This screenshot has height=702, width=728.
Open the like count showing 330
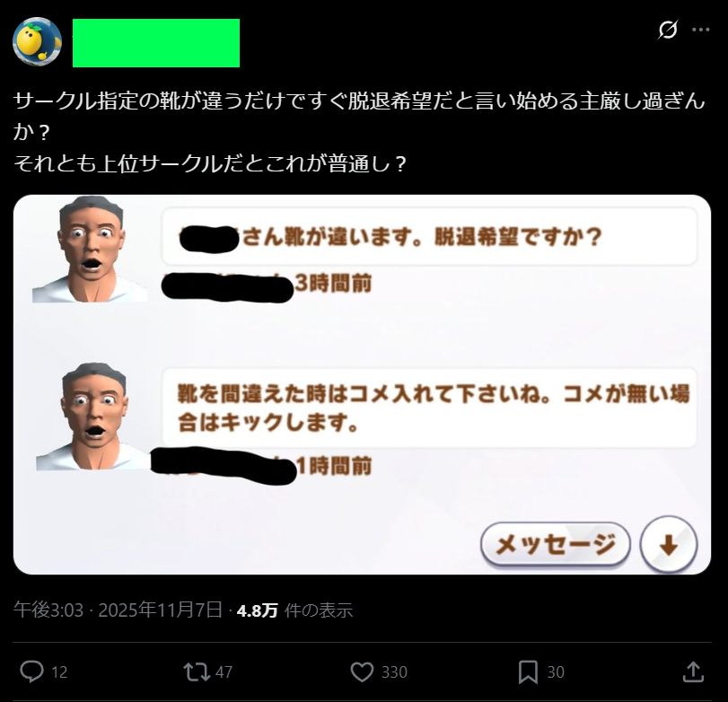(x=394, y=671)
